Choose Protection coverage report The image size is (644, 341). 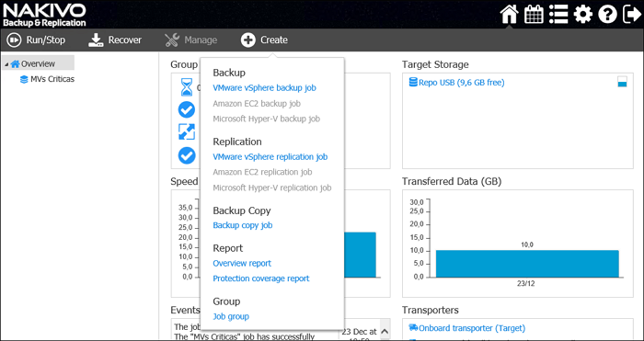coord(261,278)
